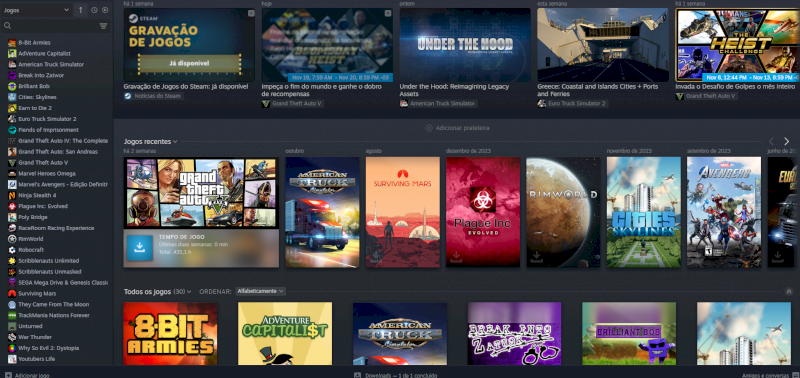
Task: Open Amigos e conversas at bottom right
Action: pyautogui.click(x=769, y=375)
